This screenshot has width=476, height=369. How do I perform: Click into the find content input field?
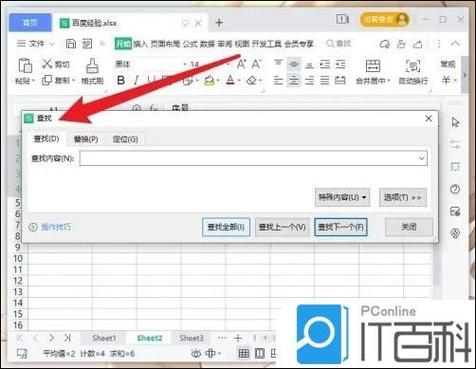pyautogui.click(x=253, y=158)
